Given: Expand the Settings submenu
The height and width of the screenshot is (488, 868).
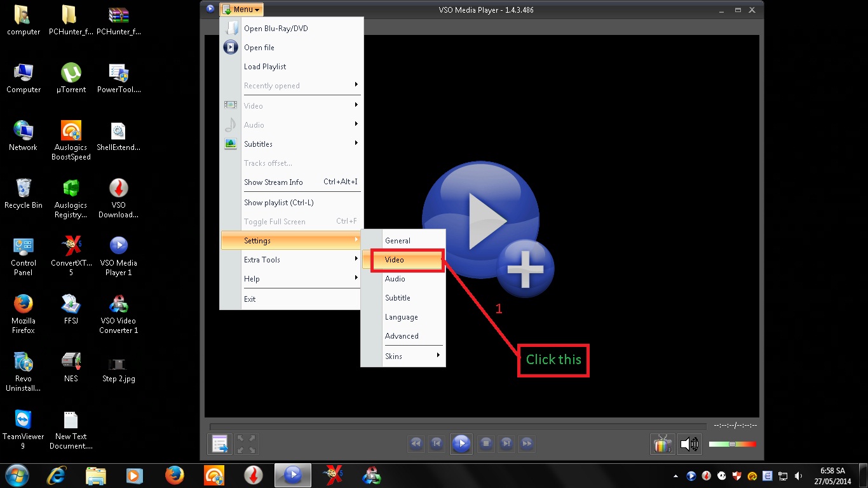Looking at the screenshot, I should pos(292,241).
